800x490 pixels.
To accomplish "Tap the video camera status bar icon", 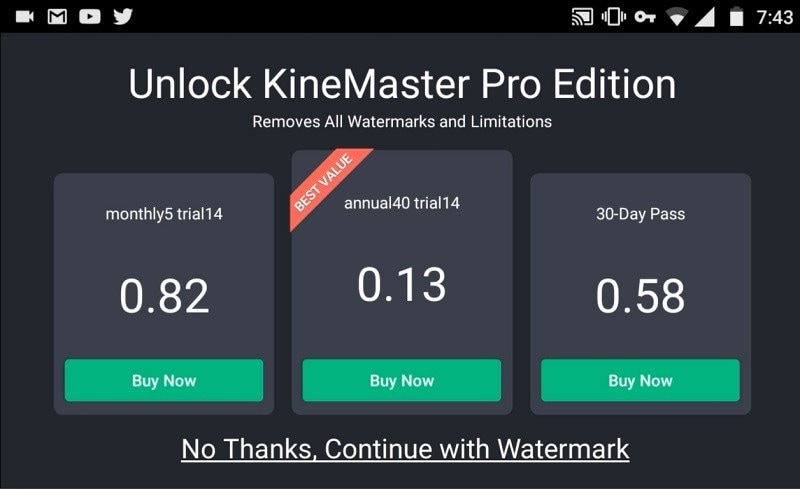I will coord(24,17).
